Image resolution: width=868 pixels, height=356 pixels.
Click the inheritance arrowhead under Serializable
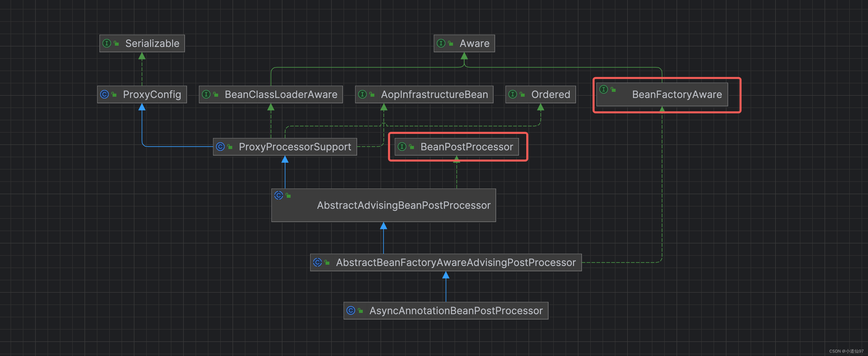[x=142, y=56]
